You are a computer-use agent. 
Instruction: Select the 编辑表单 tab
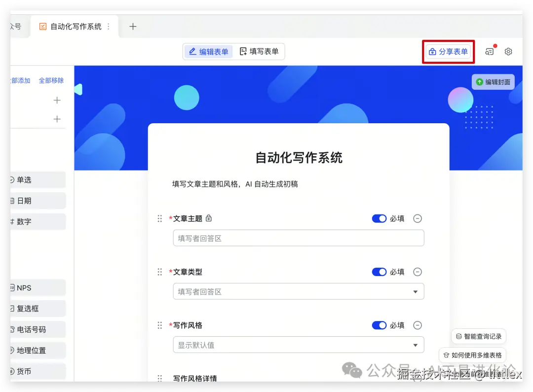pos(208,51)
